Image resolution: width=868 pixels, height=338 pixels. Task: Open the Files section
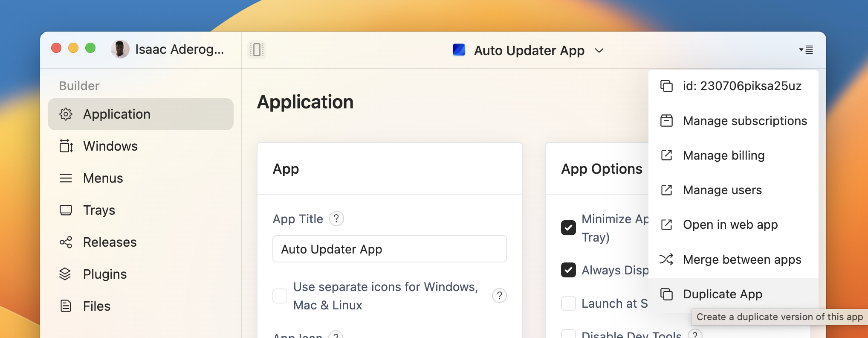[141, 306]
